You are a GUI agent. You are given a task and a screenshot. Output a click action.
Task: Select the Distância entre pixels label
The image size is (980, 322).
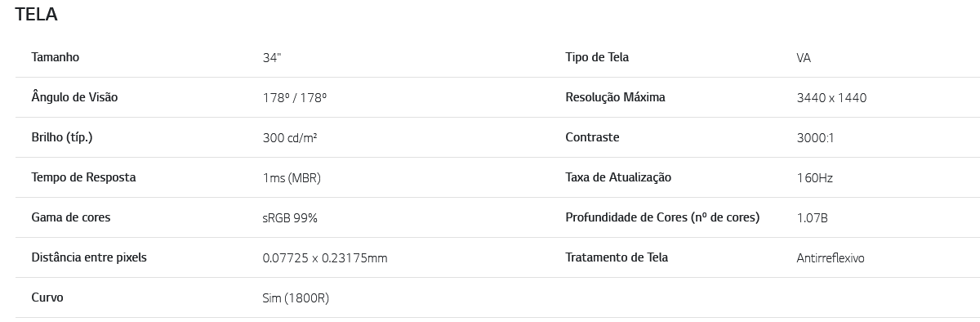coord(89,257)
